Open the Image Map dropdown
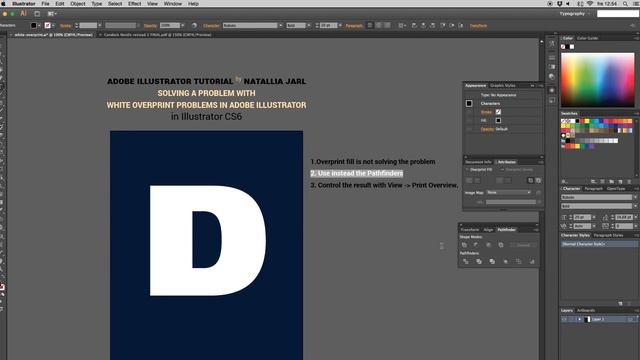This screenshot has width=640, height=360. tap(509, 192)
